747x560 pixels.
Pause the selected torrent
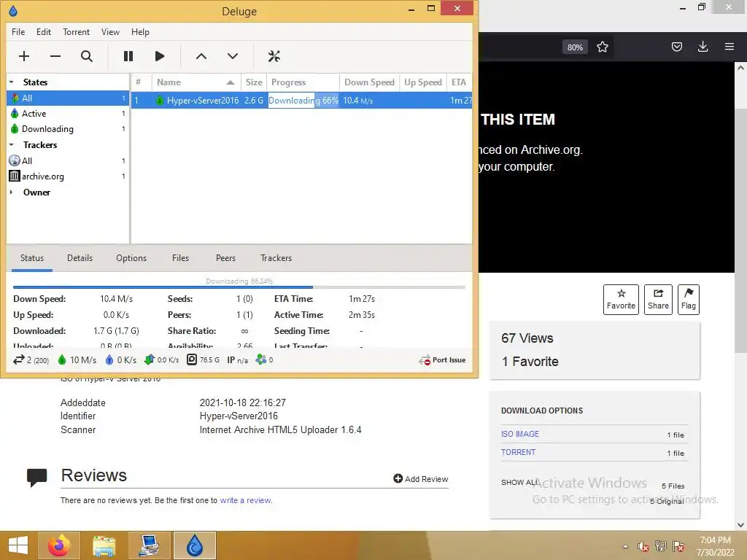(x=128, y=56)
